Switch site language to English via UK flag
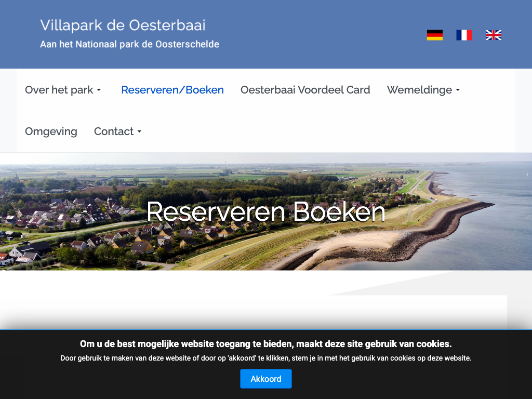The height and width of the screenshot is (399, 532). pyautogui.click(x=494, y=35)
